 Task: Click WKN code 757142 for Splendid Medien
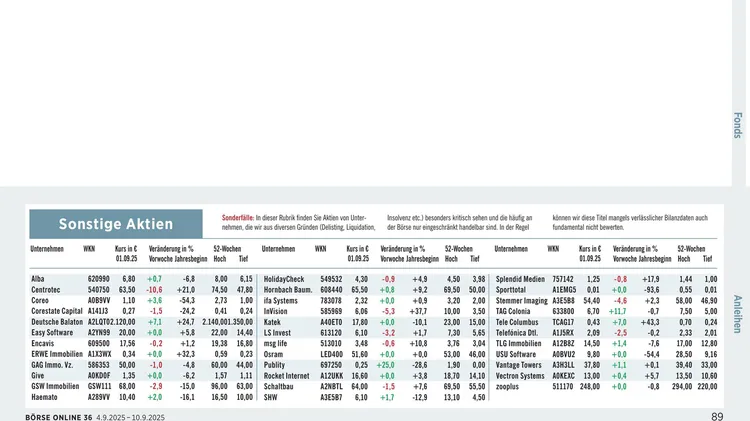point(563,279)
